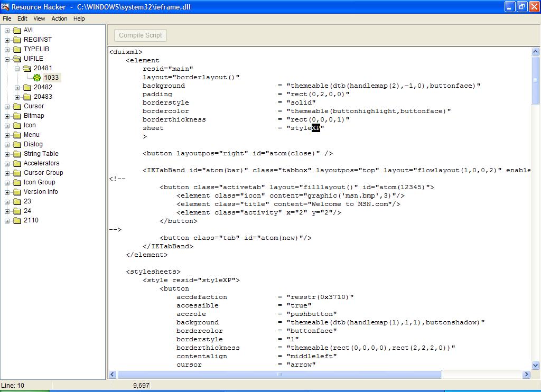This screenshot has height=392, width=541.
Task: Click the vertical scrollbar thumb
Action: click(x=536, y=80)
